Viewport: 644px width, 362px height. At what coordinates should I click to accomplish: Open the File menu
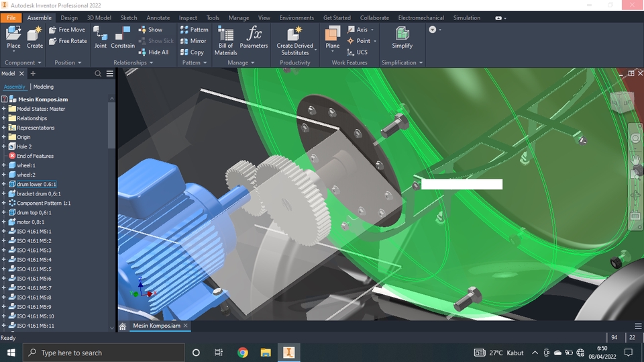(x=11, y=17)
